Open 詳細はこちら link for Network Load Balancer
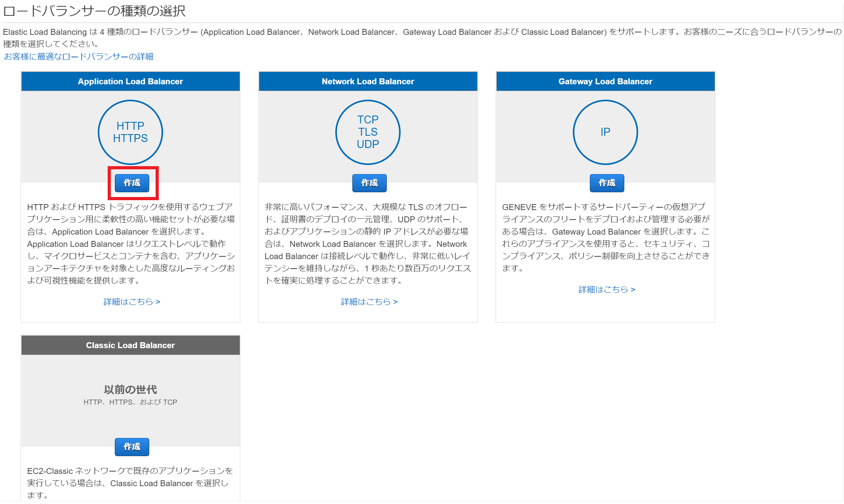This screenshot has height=504, width=844. [x=369, y=302]
